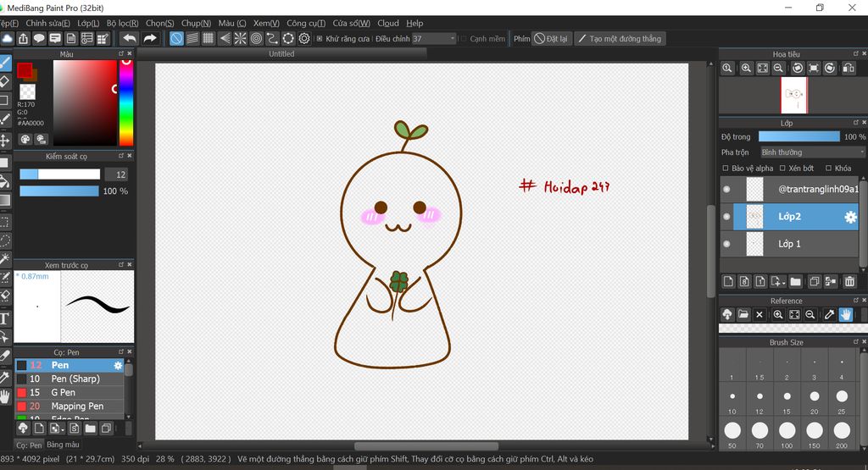Enable parallel lines snap guide
The height and width of the screenshot is (470, 868).
point(192,39)
